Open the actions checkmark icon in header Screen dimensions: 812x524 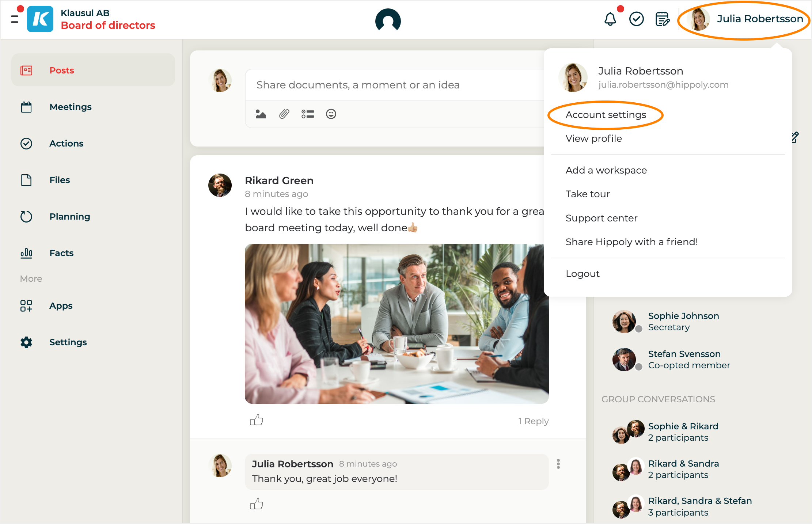[x=636, y=19]
